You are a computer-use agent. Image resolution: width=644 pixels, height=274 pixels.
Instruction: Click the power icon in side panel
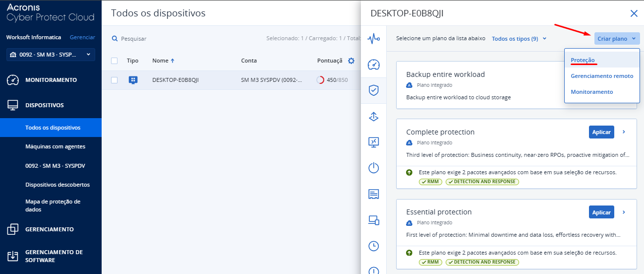point(374,168)
